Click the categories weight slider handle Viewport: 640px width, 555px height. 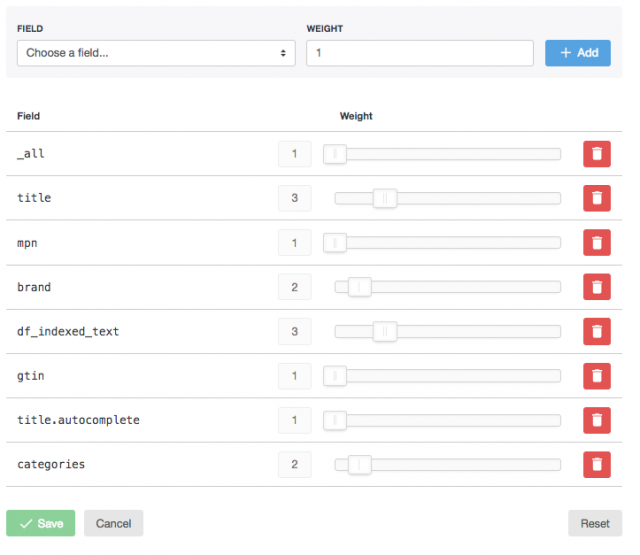pyautogui.click(x=360, y=464)
